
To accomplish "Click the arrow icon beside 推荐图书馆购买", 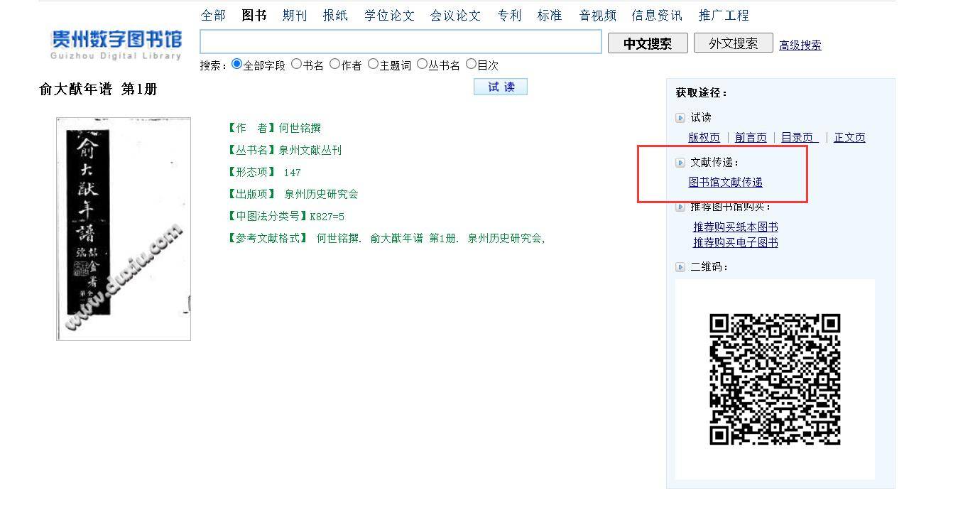I will click(x=680, y=207).
